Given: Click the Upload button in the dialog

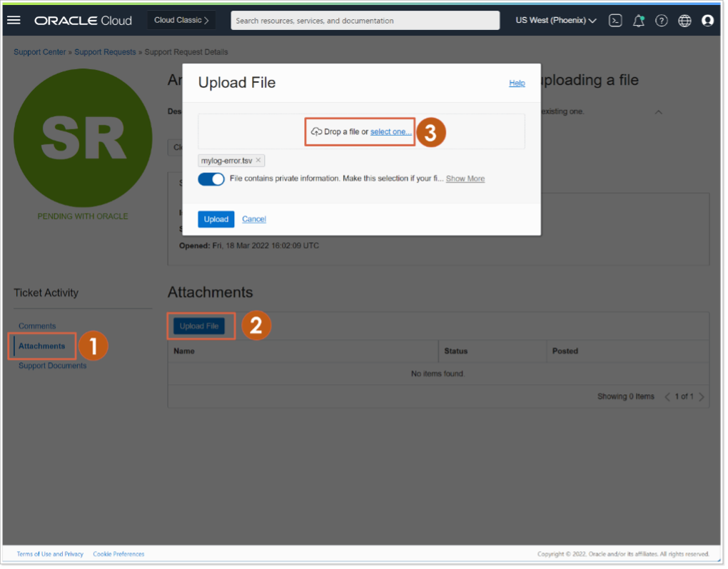Looking at the screenshot, I should pyautogui.click(x=216, y=219).
